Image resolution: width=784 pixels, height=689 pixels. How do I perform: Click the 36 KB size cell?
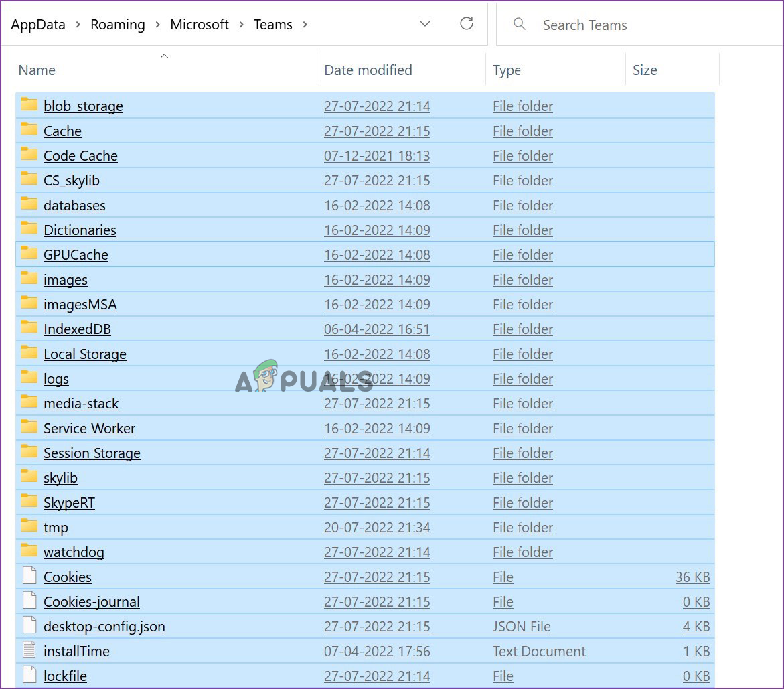coord(692,577)
